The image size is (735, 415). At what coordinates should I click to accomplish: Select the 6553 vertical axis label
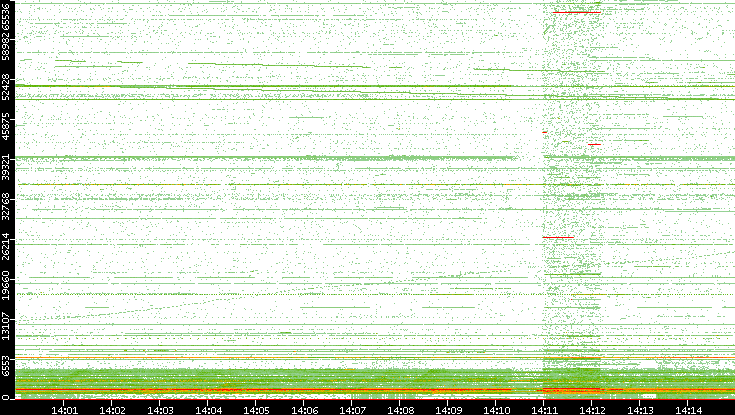(7, 365)
